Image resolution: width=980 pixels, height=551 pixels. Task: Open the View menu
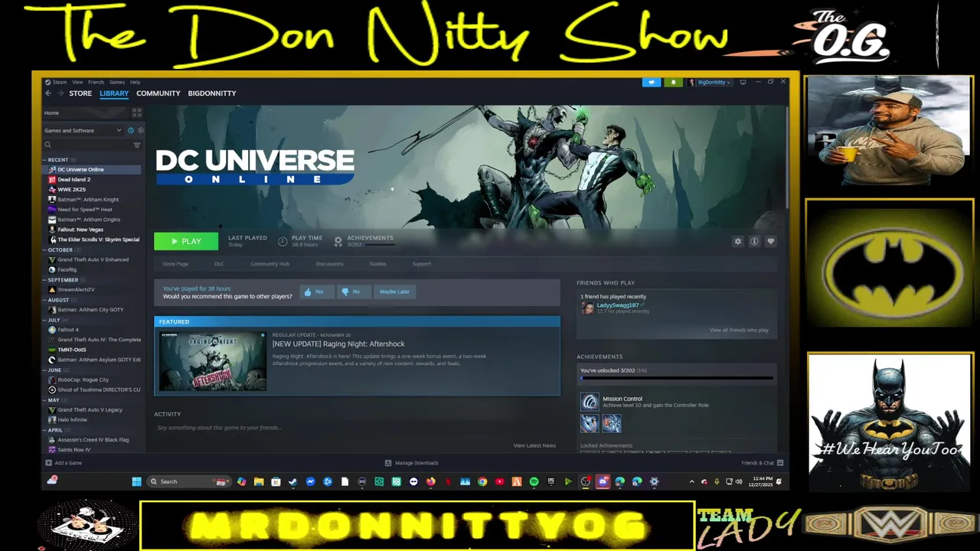[77, 82]
